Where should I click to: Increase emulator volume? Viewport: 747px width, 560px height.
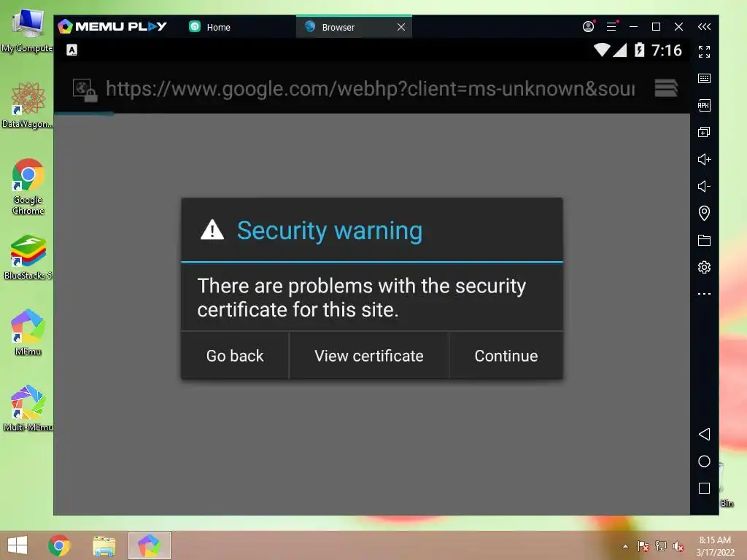pyautogui.click(x=704, y=159)
